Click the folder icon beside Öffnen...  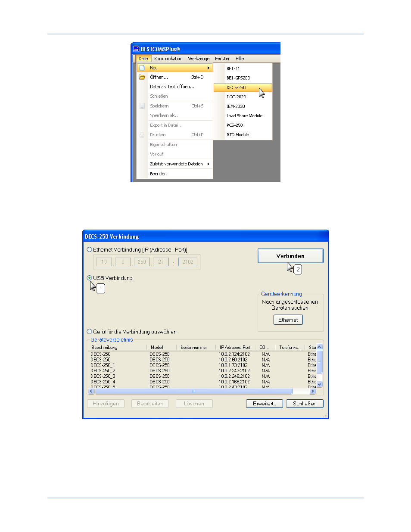[x=142, y=78]
